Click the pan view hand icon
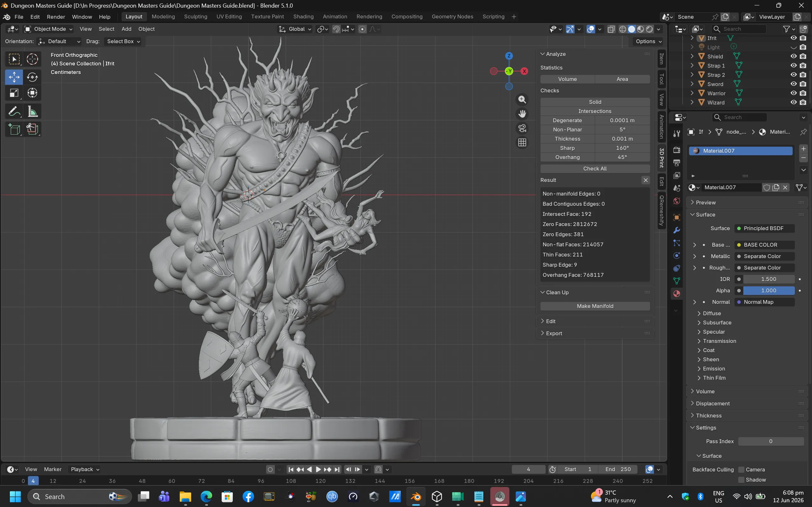The height and width of the screenshot is (507, 812). click(522, 114)
